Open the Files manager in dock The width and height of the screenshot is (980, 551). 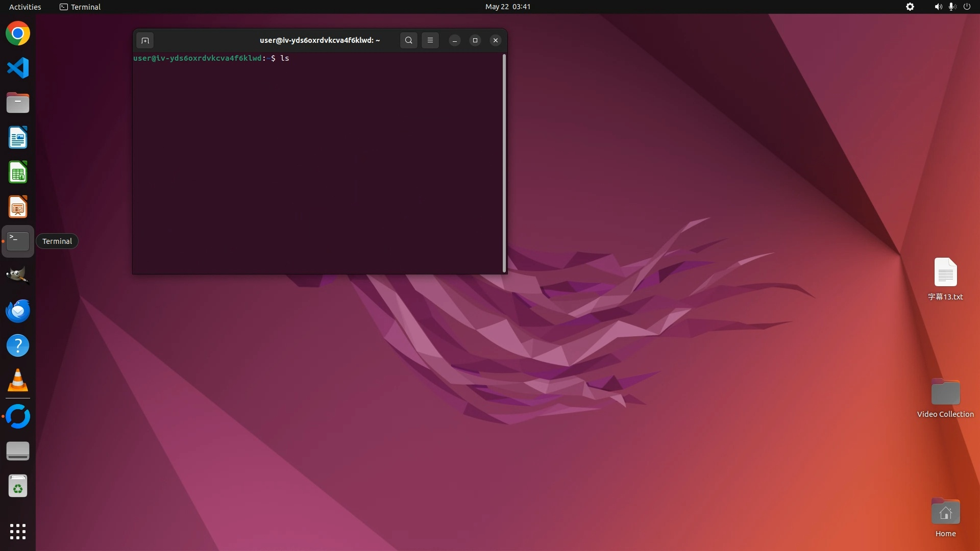coord(18,103)
